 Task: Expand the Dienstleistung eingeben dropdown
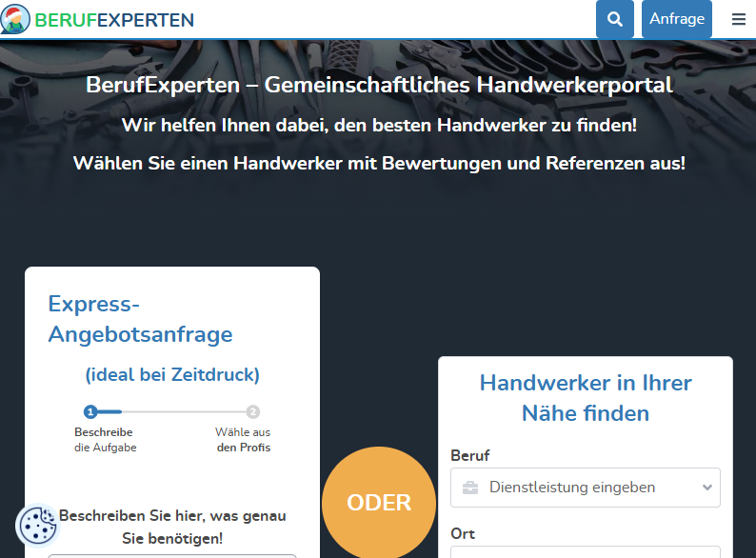[585, 488]
